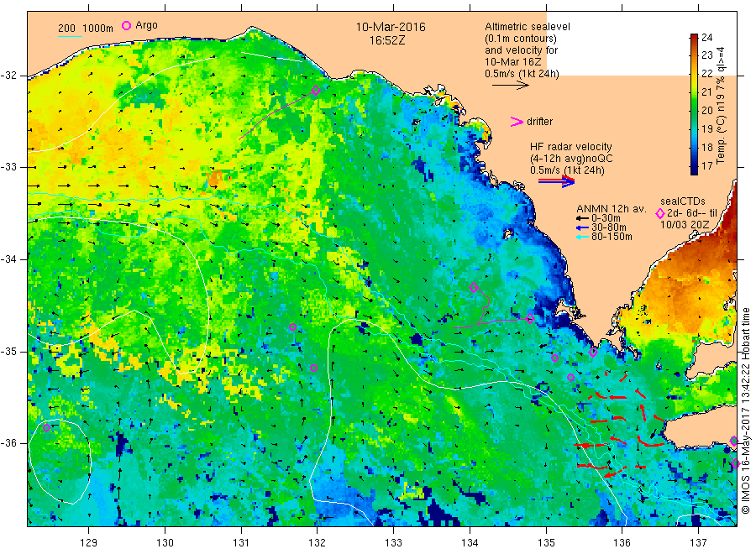
Task: Click the "16:52Z" time label
Action: point(387,40)
